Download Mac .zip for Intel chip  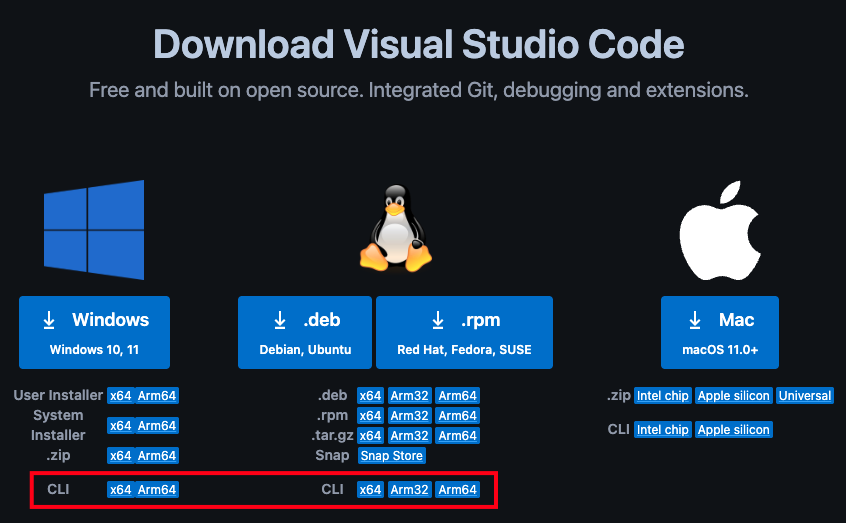tap(662, 396)
